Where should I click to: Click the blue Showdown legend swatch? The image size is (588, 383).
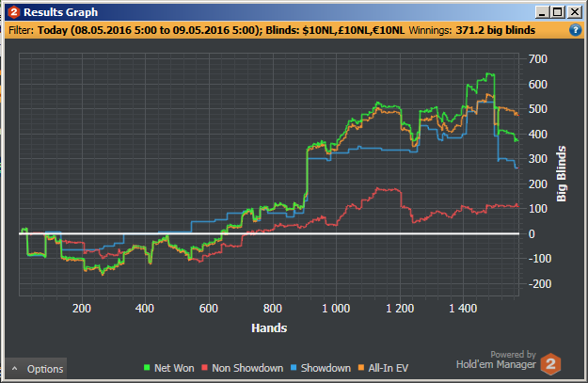(x=294, y=368)
